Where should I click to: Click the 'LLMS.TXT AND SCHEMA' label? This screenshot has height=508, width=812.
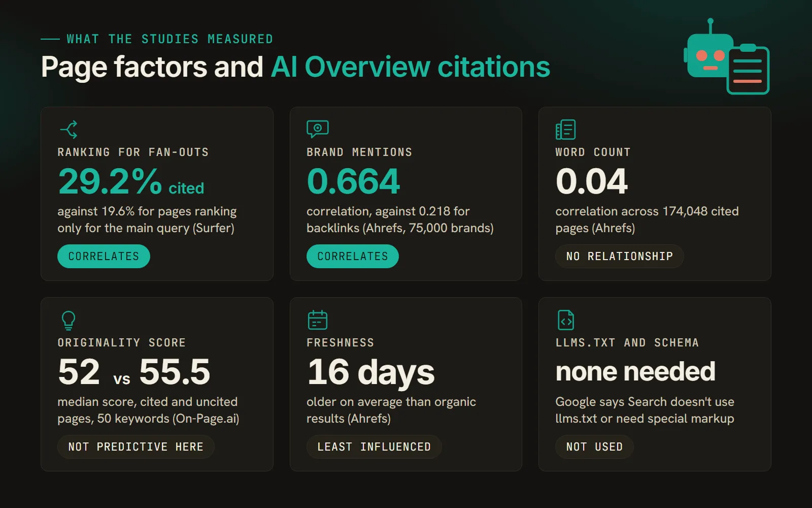point(627,342)
